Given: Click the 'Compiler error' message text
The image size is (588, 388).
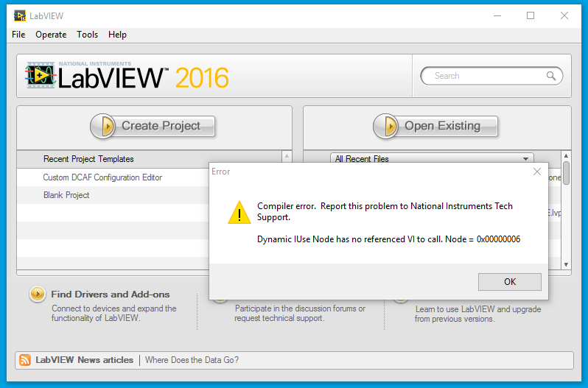Looking at the screenshot, I should click(385, 211).
